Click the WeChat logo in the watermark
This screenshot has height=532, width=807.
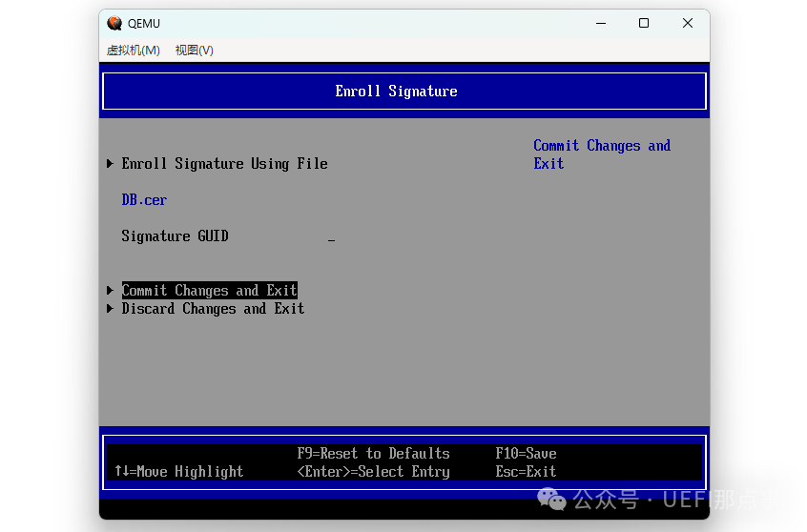point(551,499)
